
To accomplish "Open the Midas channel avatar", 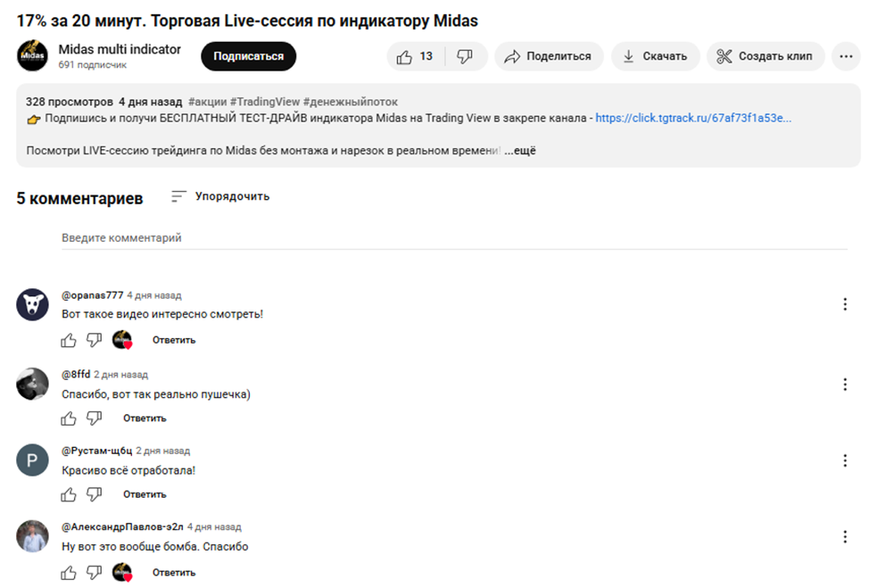I will click(x=32, y=55).
